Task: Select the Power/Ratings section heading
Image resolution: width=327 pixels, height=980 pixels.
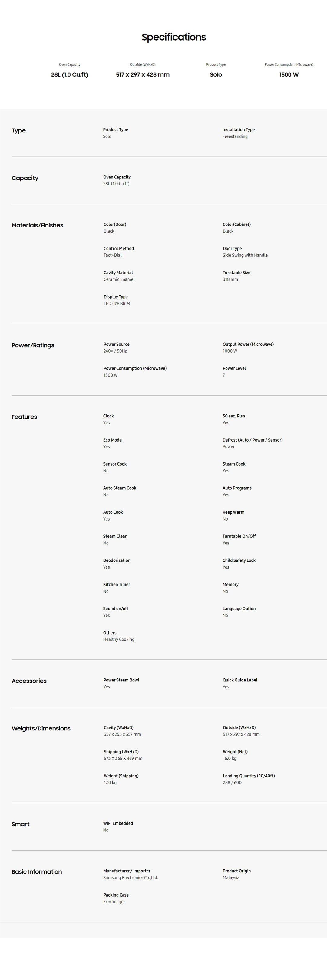Action: [x=33, y=345]
